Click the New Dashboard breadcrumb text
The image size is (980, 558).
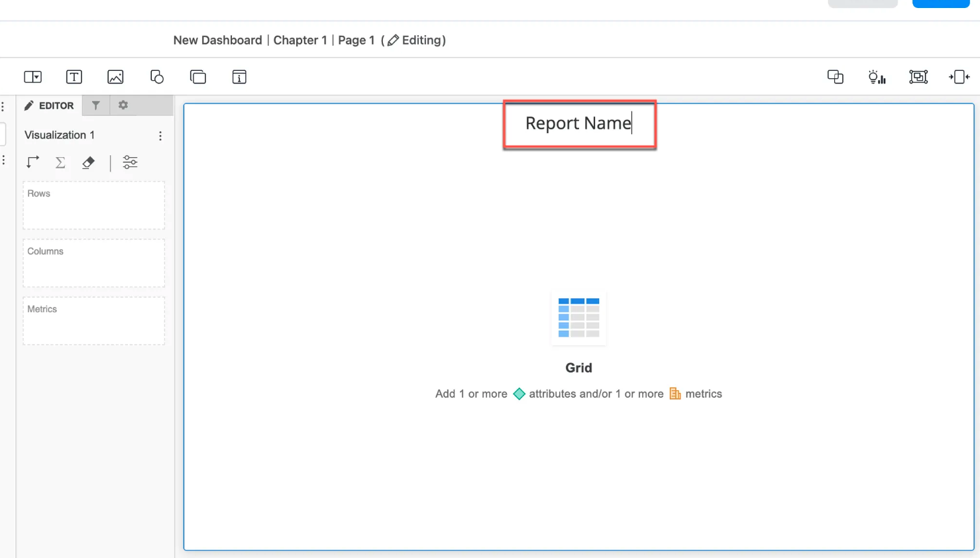point(217,40)
